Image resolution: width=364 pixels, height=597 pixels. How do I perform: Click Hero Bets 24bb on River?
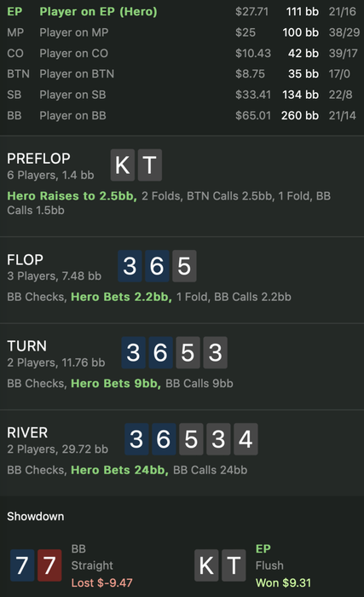click(x=119, y=470)
